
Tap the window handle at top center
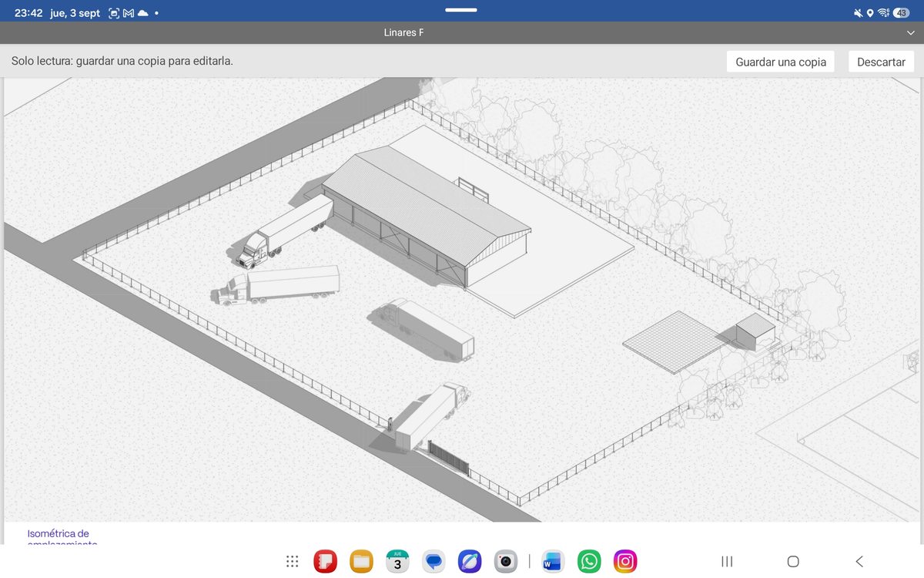461,10
